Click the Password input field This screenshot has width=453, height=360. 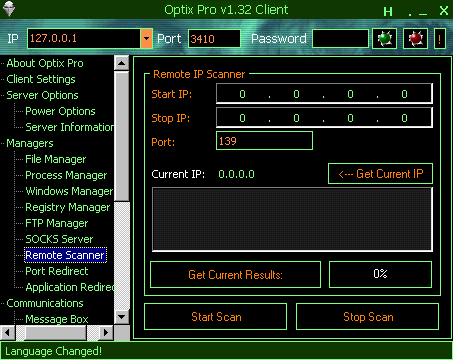340,39
